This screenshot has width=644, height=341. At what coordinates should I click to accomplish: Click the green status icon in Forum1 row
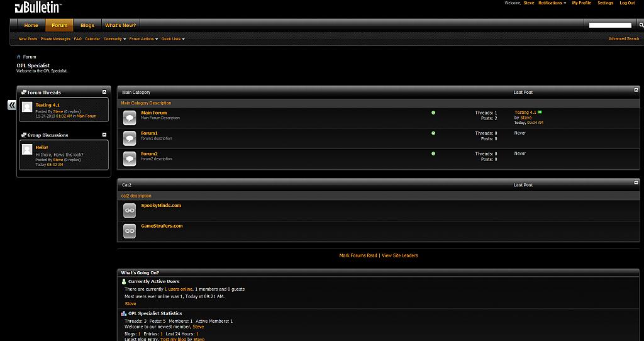(433, 133)
